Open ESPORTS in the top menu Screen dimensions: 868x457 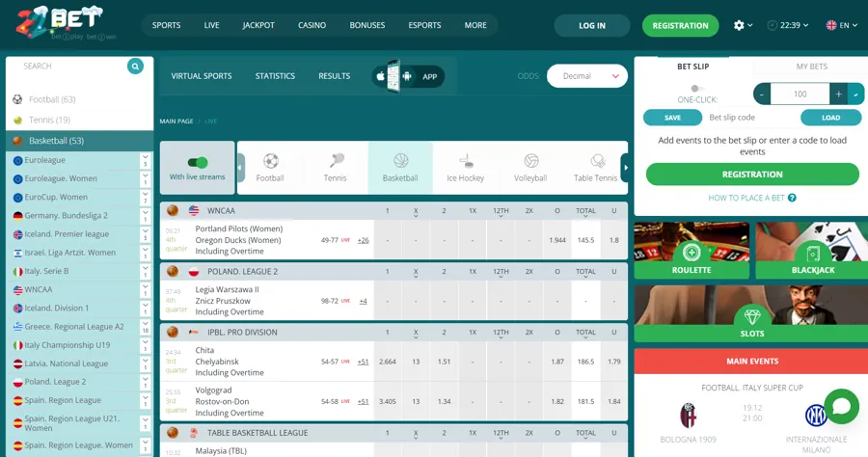pos(424,25)
